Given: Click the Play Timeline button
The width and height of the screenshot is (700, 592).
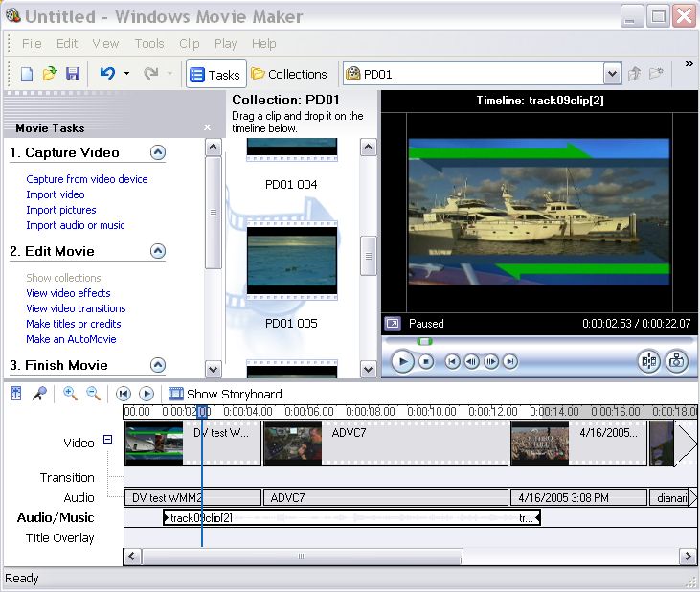Looking at the screenshot, I should [x=147, y=394].
